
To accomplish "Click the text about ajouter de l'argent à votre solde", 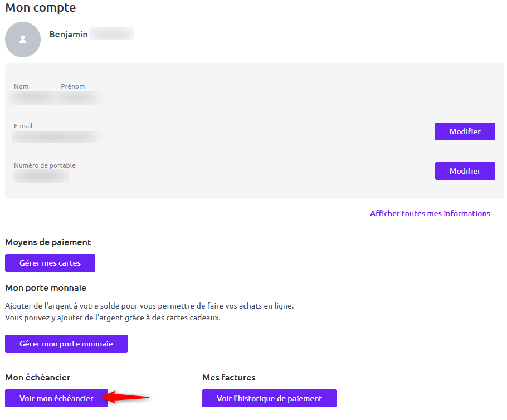I will pyautogui.click(x=149, y=306).
